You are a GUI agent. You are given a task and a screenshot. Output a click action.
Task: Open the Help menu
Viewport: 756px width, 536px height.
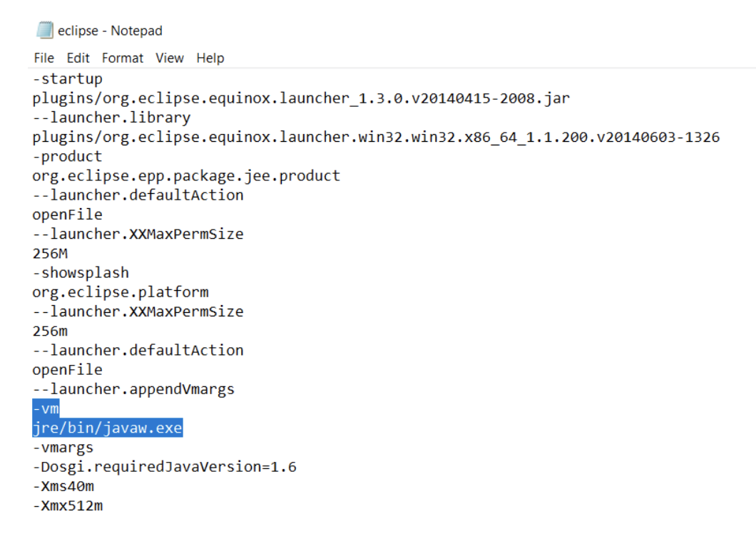(210, 58)
